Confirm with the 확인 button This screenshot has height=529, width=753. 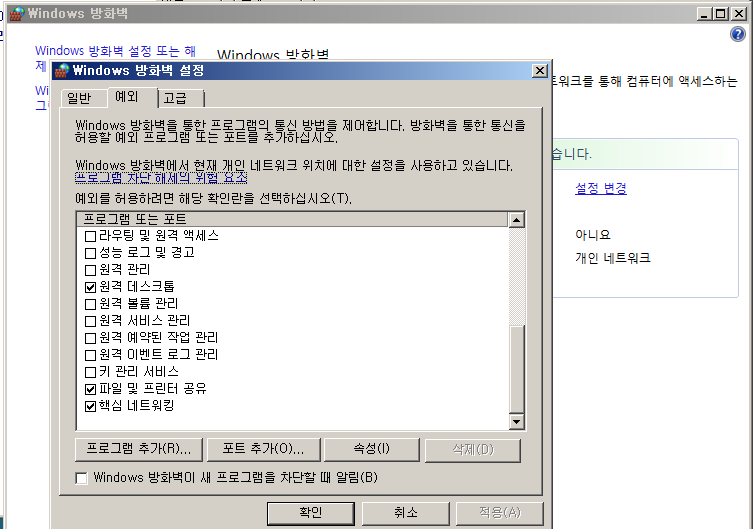point(311,513)
